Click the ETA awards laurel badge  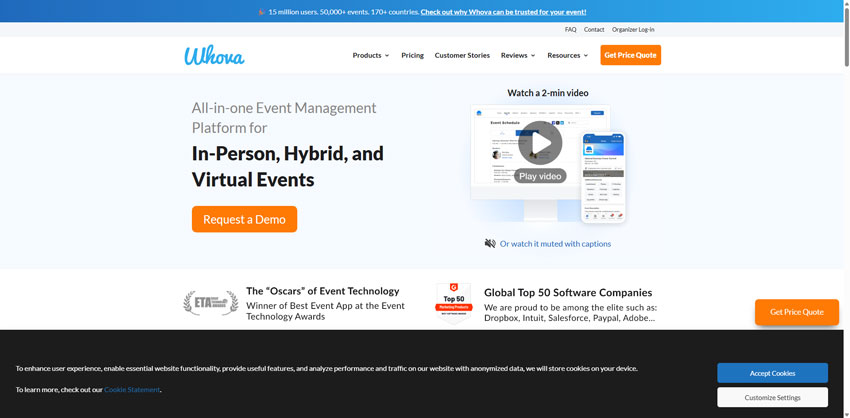point(210,303)
